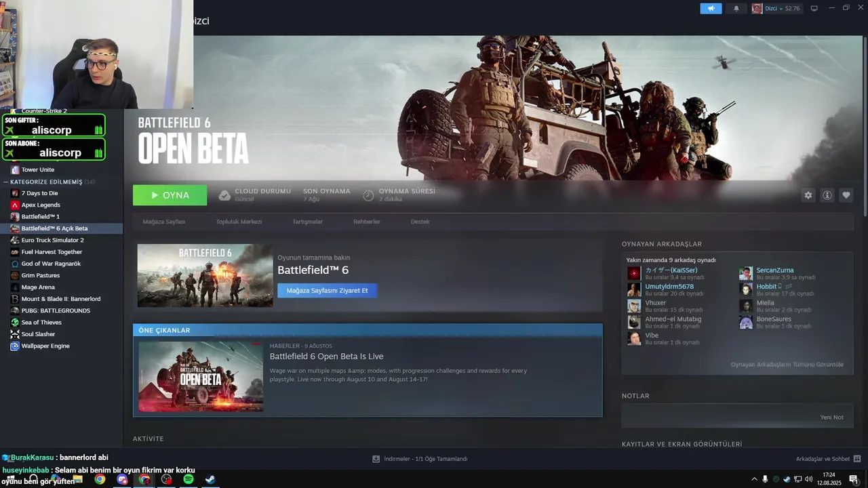Click 7 Days to Die game icon
868x488 pixels.
pyautogui.click(x=15, y=193)
